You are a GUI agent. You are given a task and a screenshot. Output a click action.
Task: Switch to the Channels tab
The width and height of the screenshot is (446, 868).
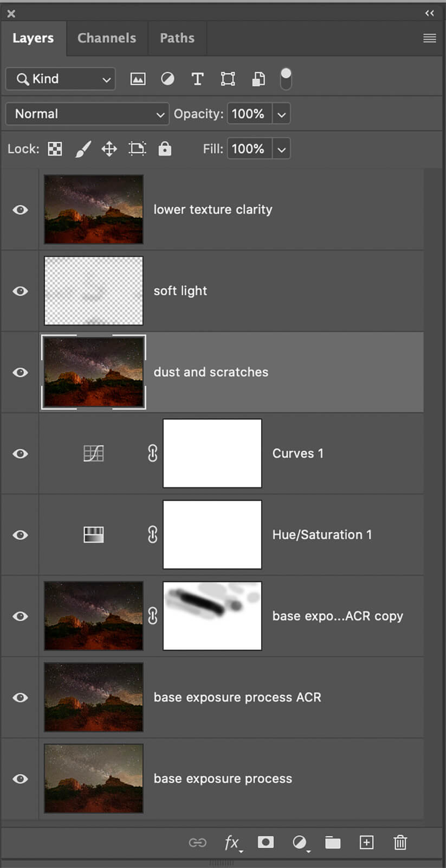click(107, 38)
